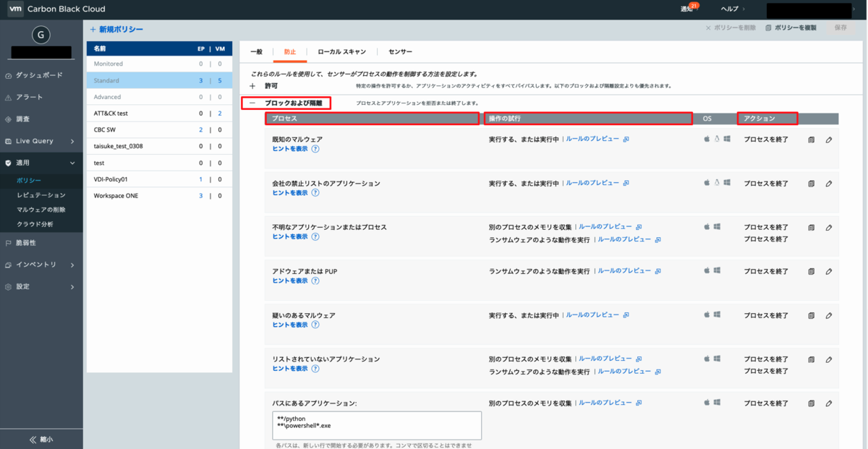
Task: Click the user avatar G icon
Action: click(x=41, y=33)
